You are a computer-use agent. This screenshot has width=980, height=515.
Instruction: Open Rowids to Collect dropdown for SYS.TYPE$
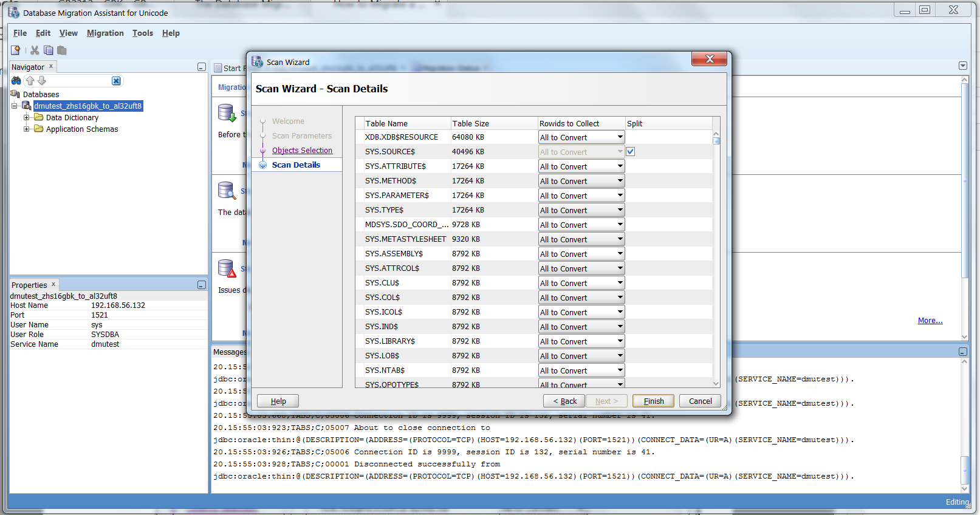point(581,210)
